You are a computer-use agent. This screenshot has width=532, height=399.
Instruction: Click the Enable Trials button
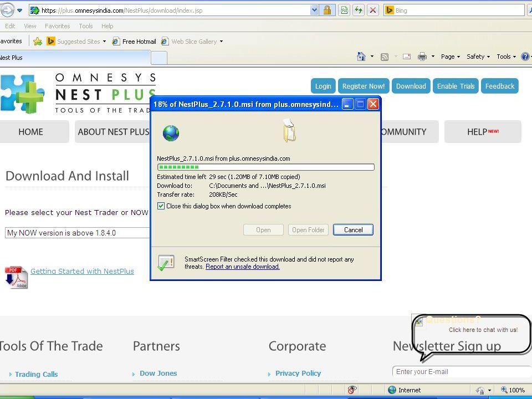tap(456, 86)
